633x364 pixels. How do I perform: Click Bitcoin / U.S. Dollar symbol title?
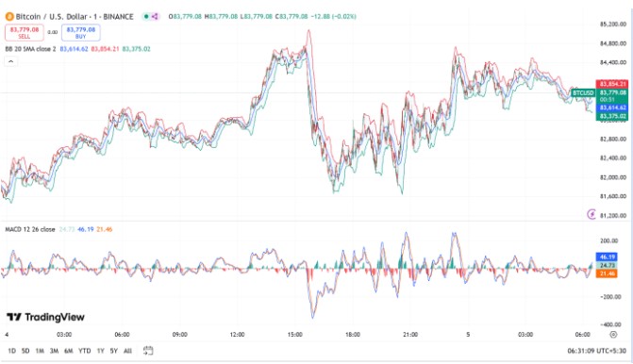(75, 17)
